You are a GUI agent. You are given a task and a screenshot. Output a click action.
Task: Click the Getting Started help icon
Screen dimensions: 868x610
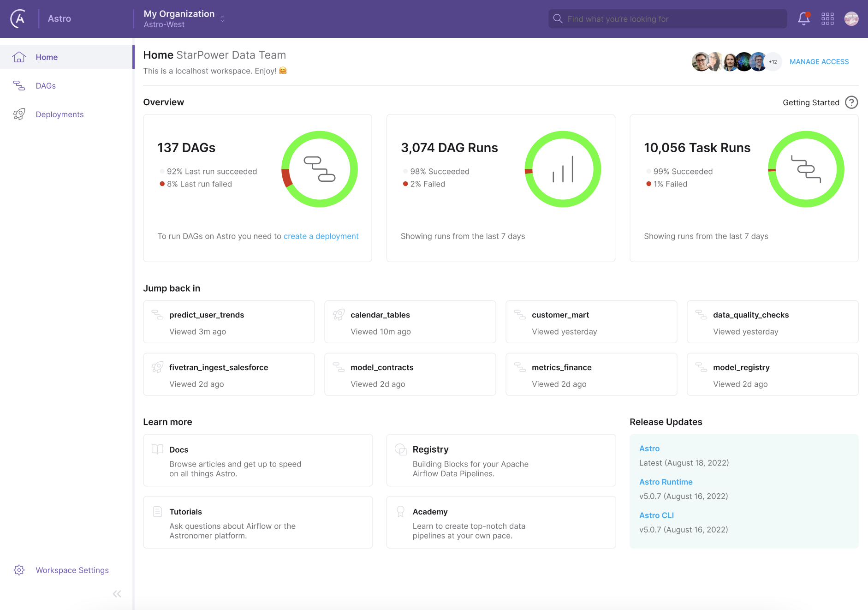[851, 102]
